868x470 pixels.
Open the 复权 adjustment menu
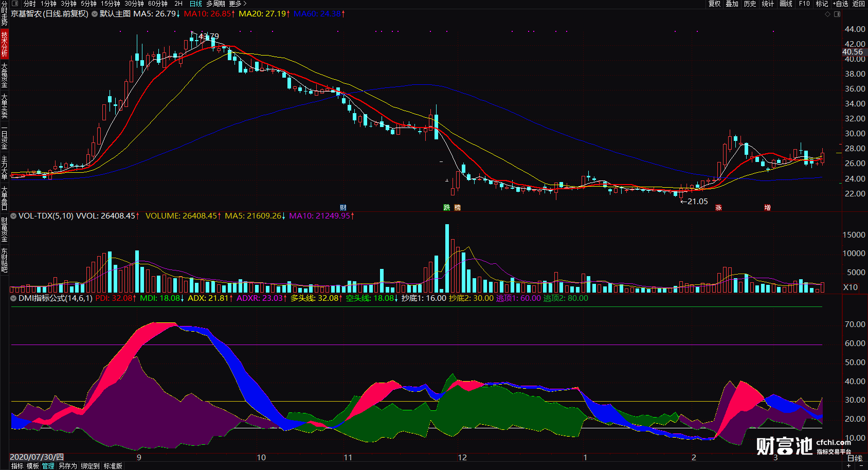[x=714, y=4]
